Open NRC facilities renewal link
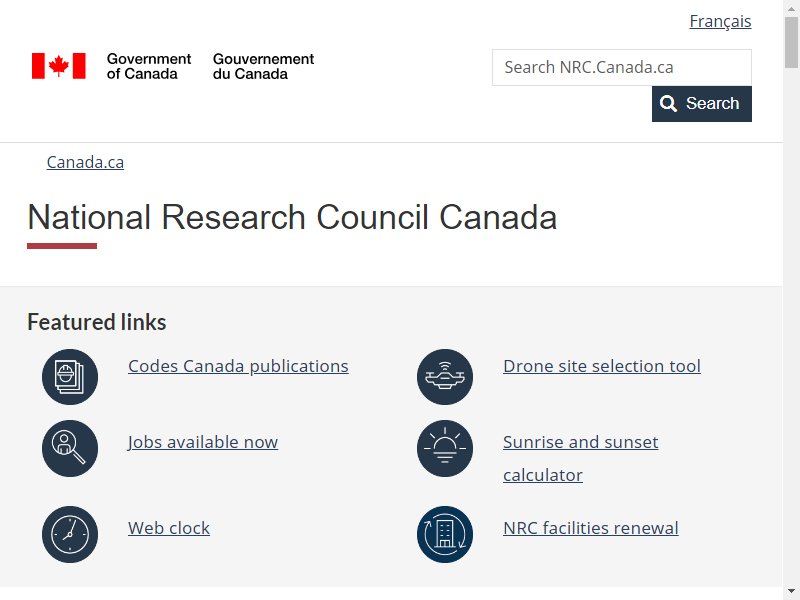Screen dimensions: 800x600 coord(591,528)
